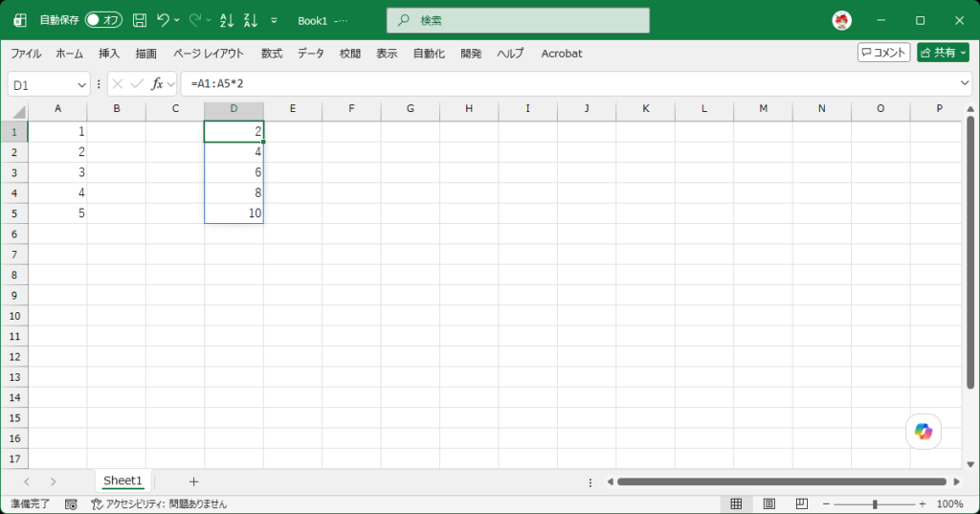
Task: Cancel the formula entry with X icon
Action: [117, 84]
